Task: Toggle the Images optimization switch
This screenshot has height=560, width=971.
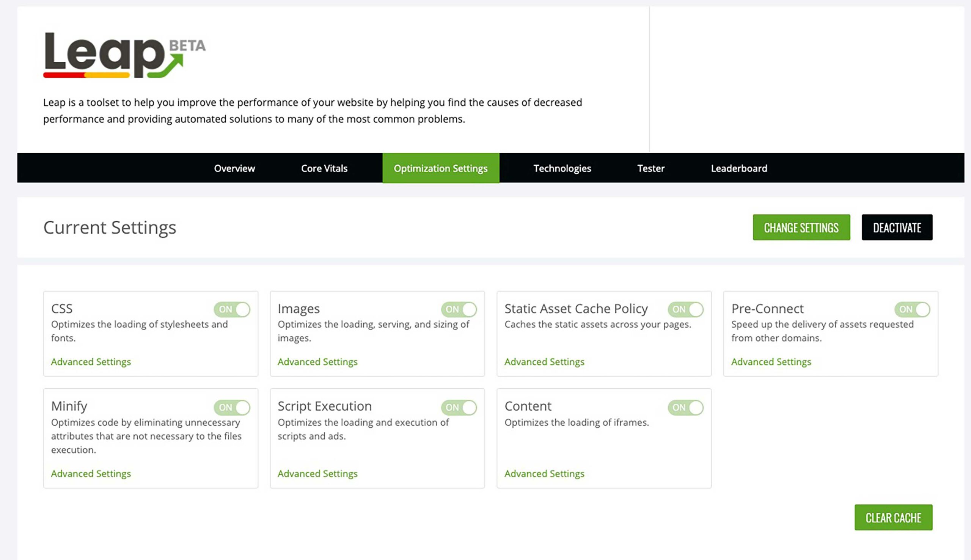Action: coord(459,309)
